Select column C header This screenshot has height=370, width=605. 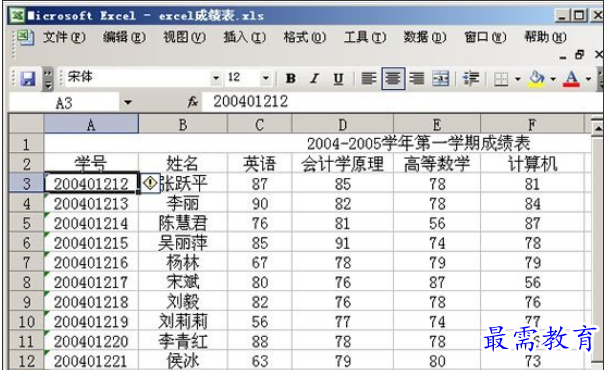coord(260,124)
